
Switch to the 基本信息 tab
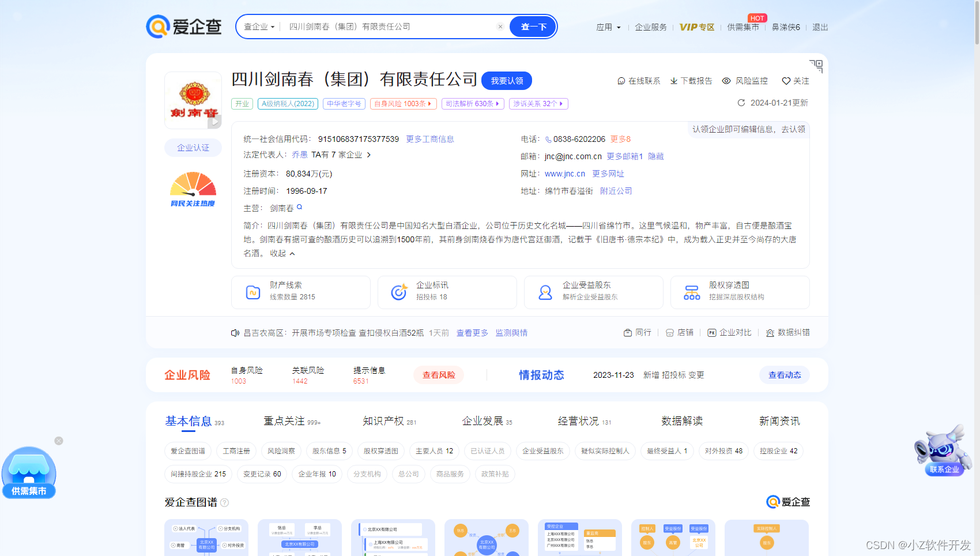click(x=194, y=422)
